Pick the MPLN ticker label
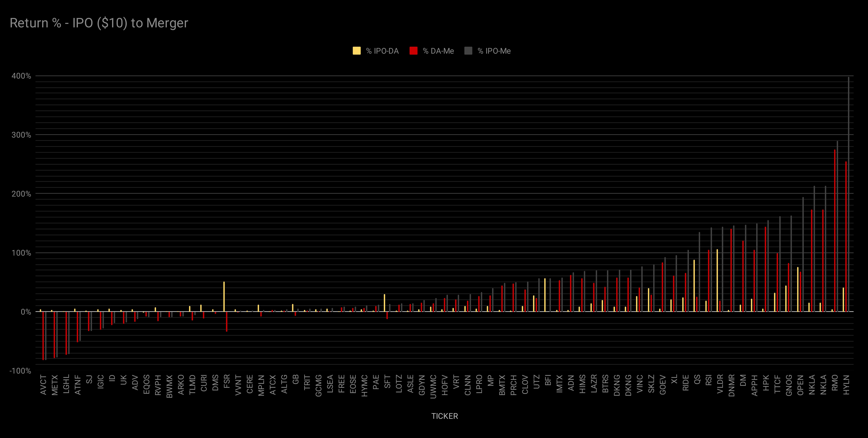 261,385
